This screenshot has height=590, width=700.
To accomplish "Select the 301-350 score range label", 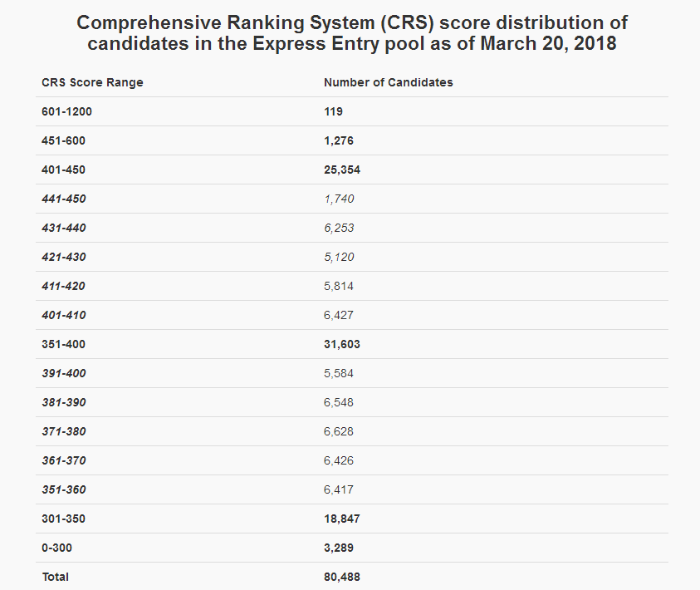I will point(63,519).
